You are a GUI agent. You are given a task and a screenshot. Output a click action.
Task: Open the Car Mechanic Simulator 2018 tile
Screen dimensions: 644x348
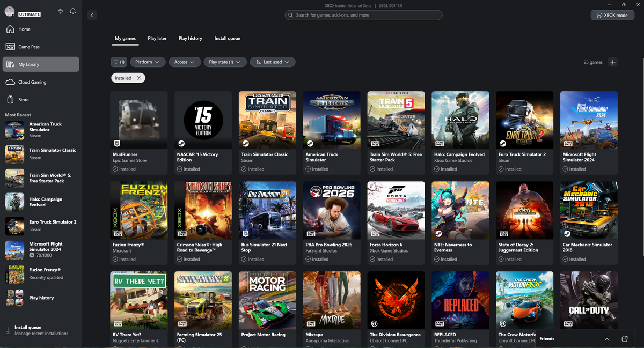tap(589, 223)
